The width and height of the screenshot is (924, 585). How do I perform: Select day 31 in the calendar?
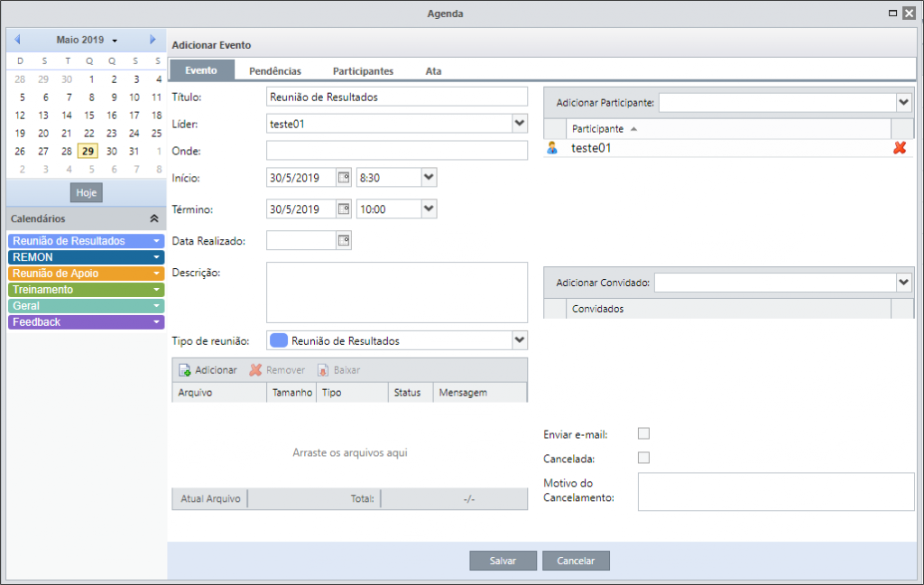(134, 152)
